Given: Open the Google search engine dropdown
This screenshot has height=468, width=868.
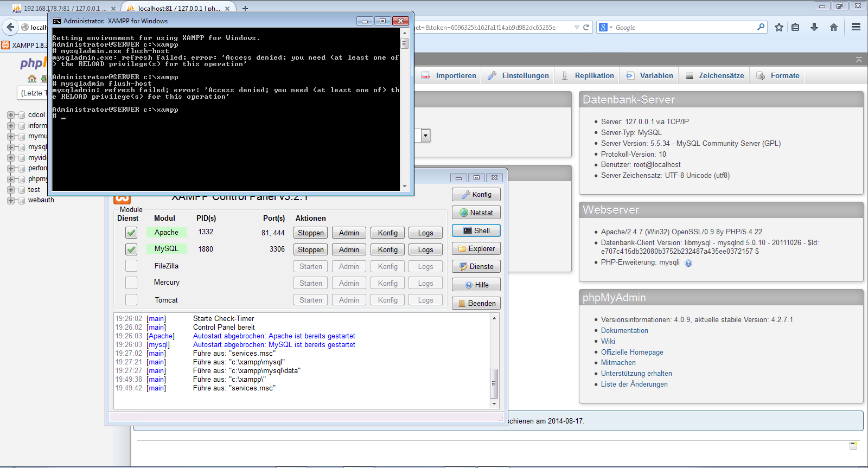Looking at the screenshot, I should (605, 27).
